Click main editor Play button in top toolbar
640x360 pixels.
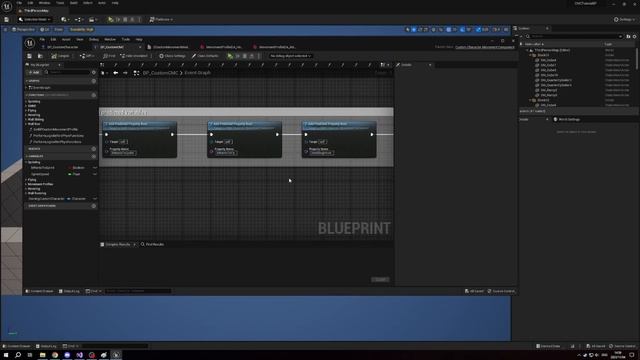111,19
